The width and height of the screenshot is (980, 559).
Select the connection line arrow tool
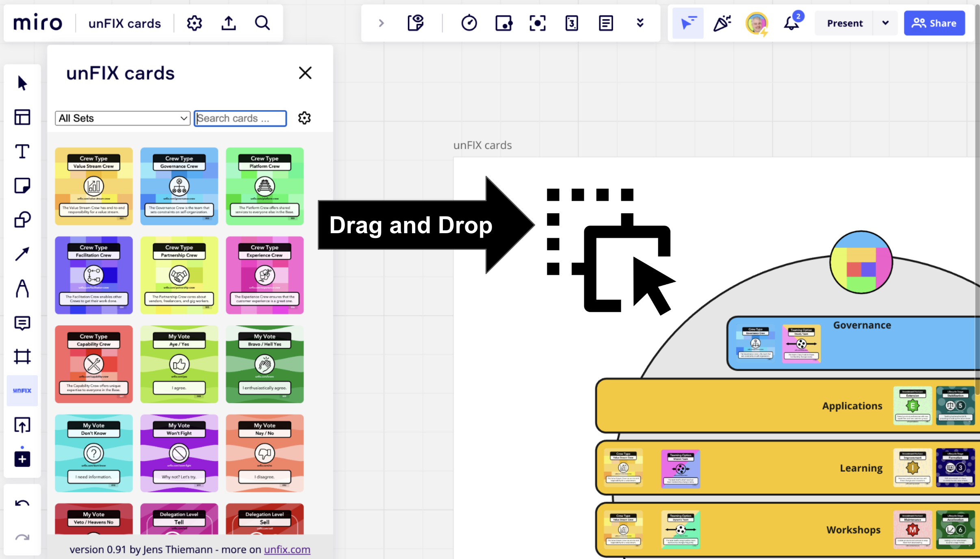pyautogui.click(x=22, y=254)
